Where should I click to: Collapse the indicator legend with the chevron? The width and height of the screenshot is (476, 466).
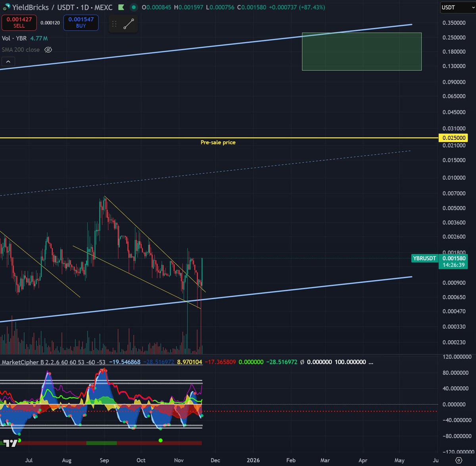(x=8, y=61)
